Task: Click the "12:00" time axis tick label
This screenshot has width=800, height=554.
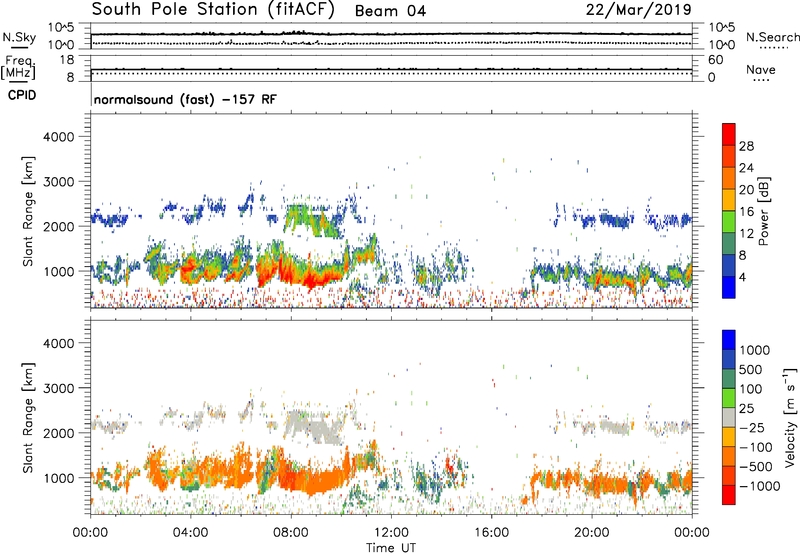Action: (391, 533)
